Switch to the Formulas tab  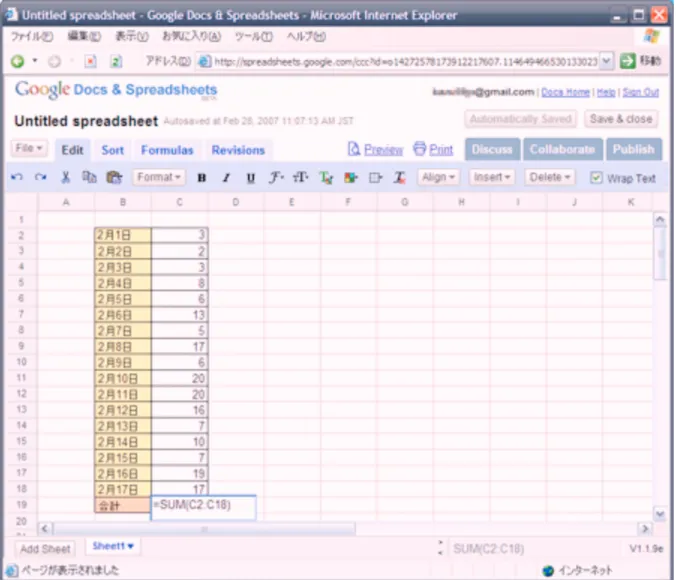(x=167, y=150)
